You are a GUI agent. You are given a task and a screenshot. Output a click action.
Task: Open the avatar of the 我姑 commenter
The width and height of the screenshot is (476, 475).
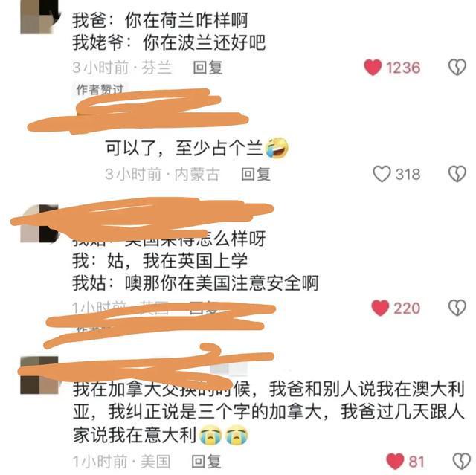point(39,224)
